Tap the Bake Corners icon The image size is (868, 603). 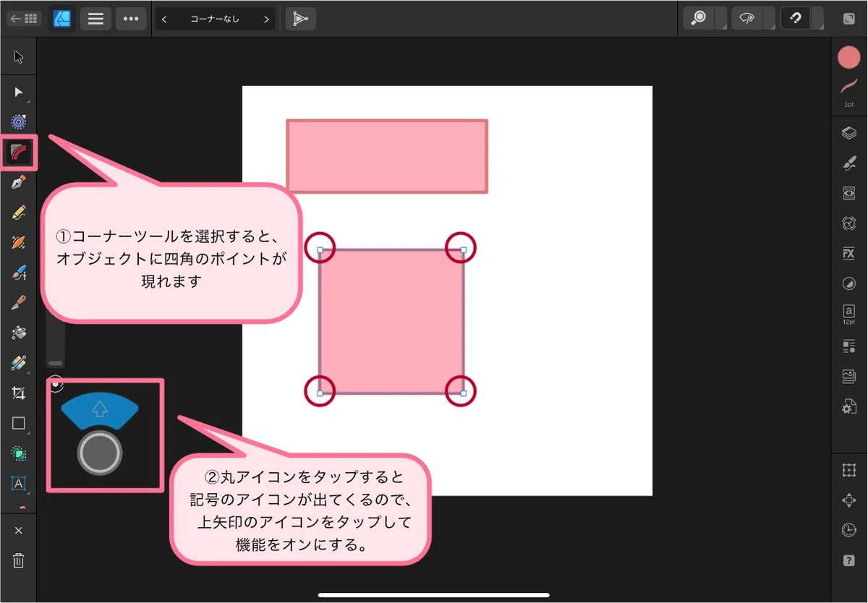[x=300, y=20]
